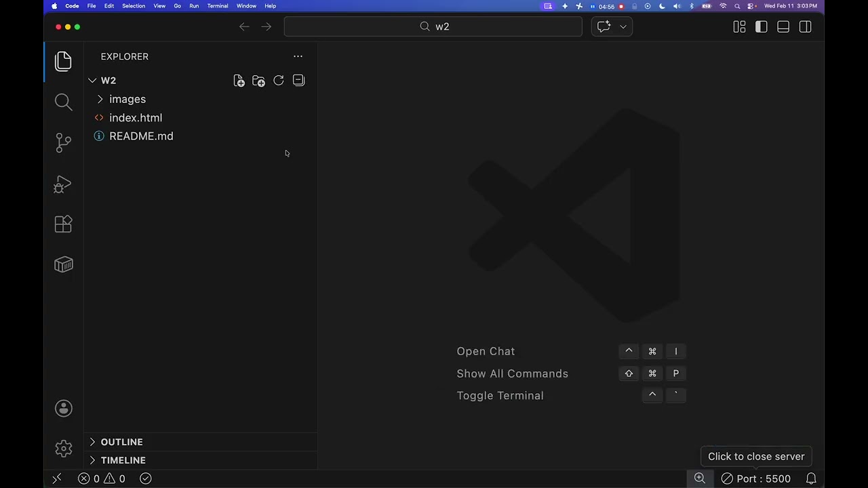Viewport: 868px width, 488px height.
Task: Open index.html in the Explorer
Action: click(x=201, y=118)
